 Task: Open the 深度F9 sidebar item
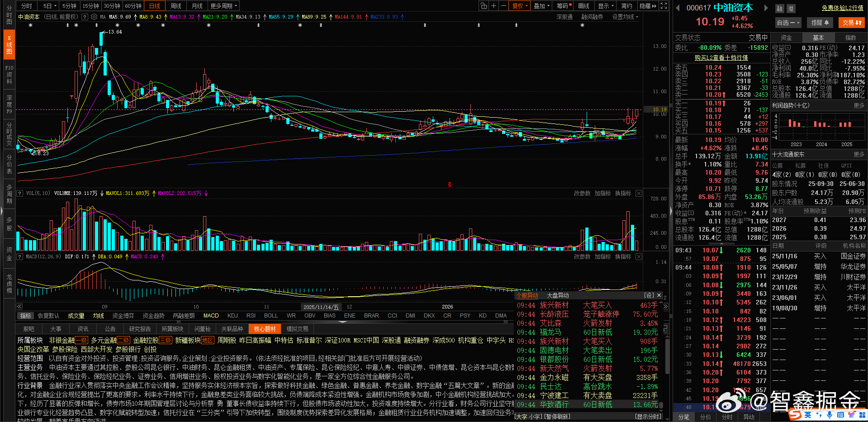[x=9, y=104]
